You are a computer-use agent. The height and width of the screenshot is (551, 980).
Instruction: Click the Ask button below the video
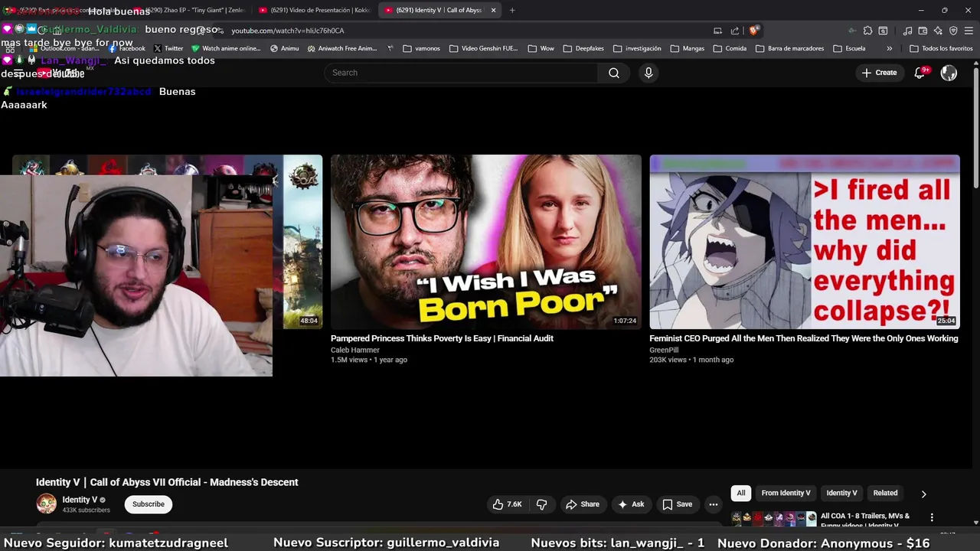point(631,504)
